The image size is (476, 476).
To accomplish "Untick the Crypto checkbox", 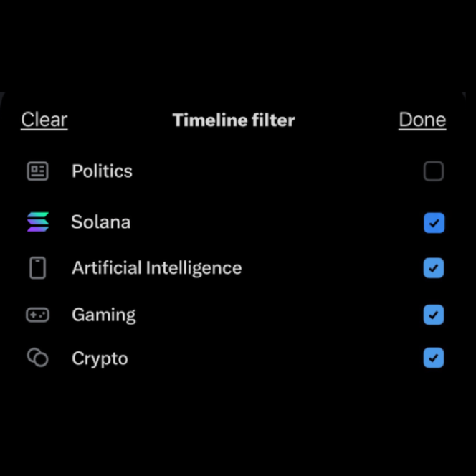I will point(434,358).
